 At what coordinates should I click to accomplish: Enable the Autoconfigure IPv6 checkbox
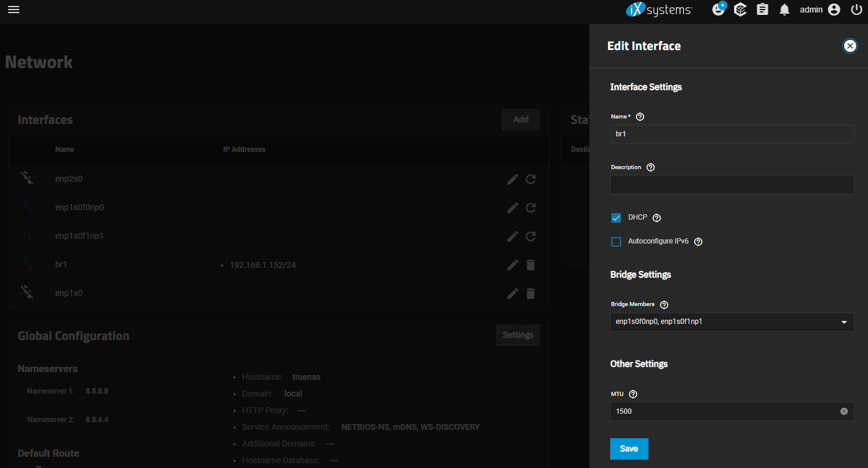[x=616, y=242]
